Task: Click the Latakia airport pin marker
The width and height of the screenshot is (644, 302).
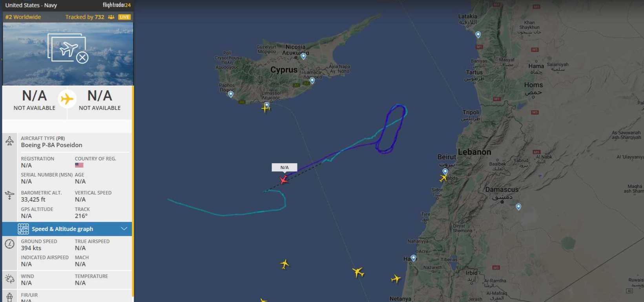Action: pyautogui.click(x=478, y=35)
